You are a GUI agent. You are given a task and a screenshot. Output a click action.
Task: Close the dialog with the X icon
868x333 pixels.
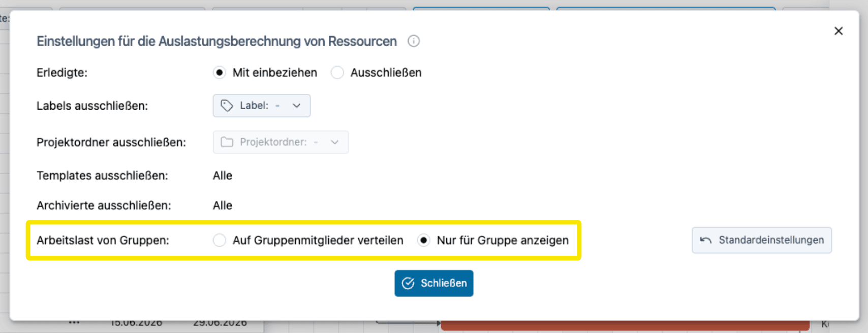(x=839, y=31)
